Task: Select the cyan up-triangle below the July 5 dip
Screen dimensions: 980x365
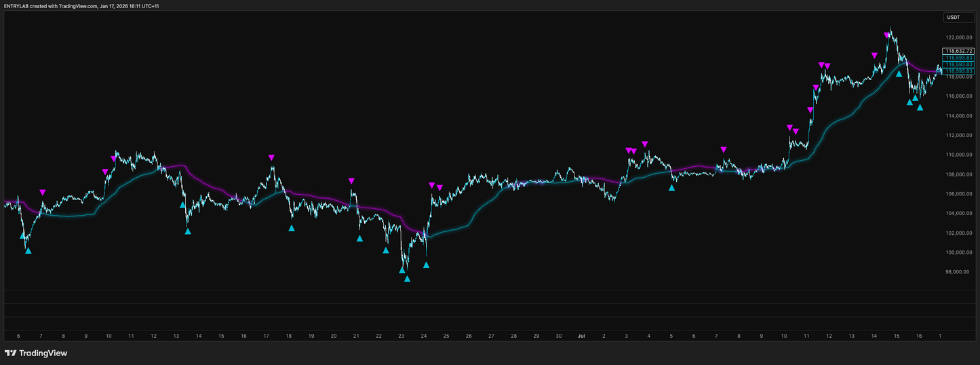Action: pos(672,187)
